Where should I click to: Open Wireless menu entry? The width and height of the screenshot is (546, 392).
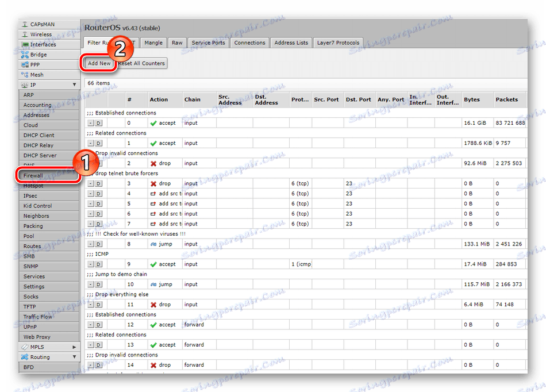pyautogui.click(x=49, y=34)
